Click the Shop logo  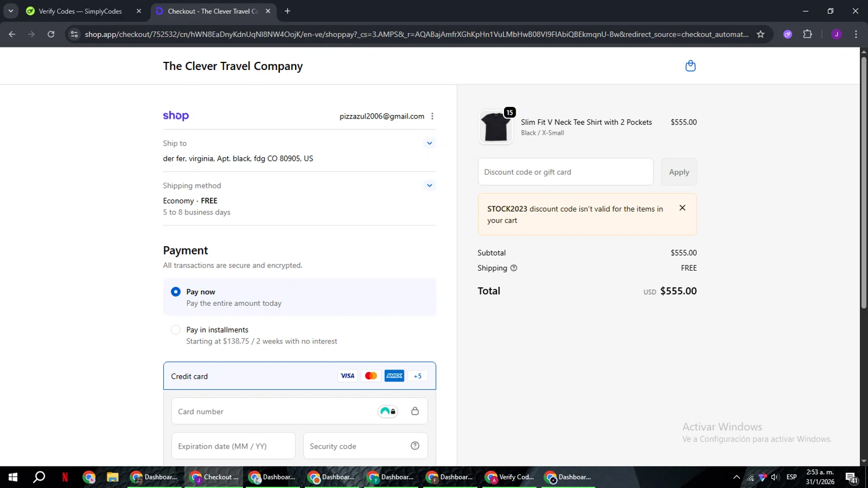click(x=176, y=116)
